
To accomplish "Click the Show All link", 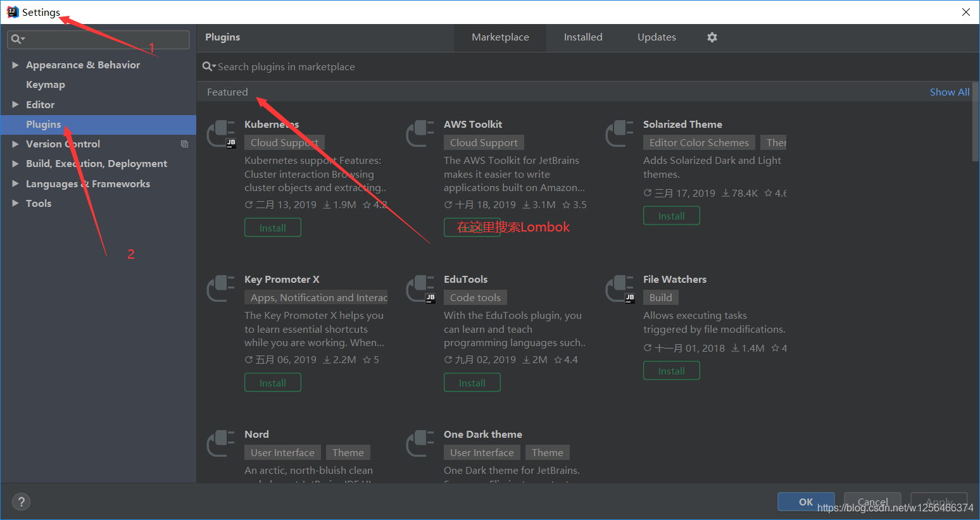I will (x=950, y=92).
